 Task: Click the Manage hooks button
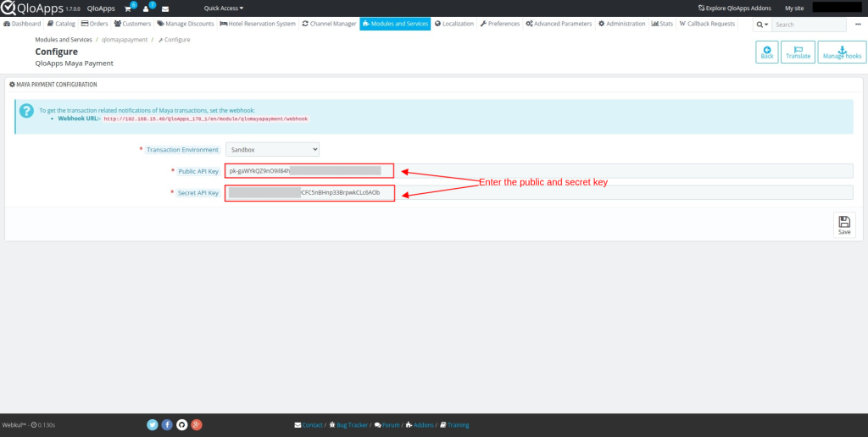point(842,52)
